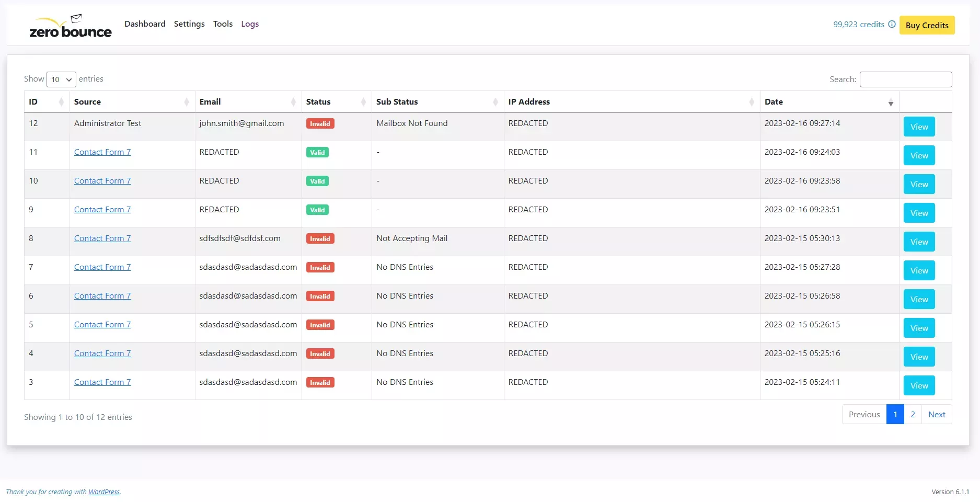Screen dimensions: 980x502
Task: Go to page 2 of results
Action: (913, 414)
